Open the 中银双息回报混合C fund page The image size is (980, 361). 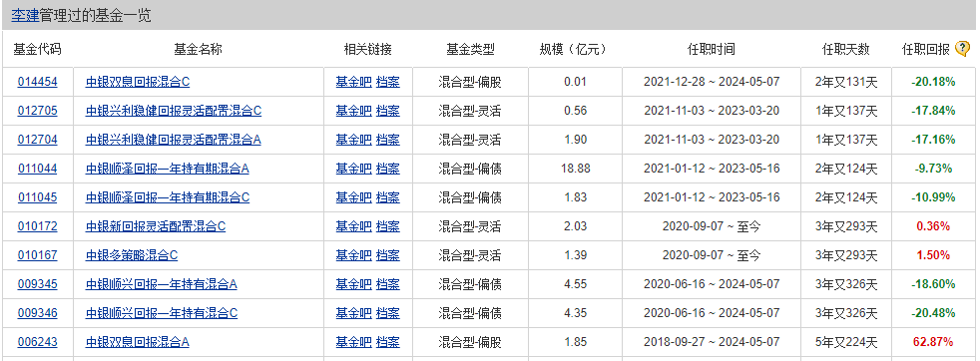138,82
